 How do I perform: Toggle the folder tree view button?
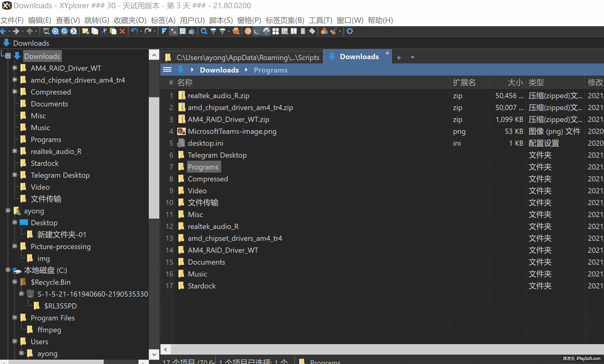pyautogui.click(x=174, y=31)
